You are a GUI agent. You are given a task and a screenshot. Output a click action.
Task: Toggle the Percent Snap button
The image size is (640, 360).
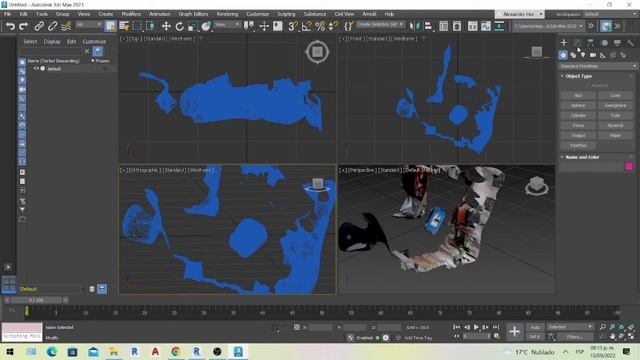coord(320,27)
